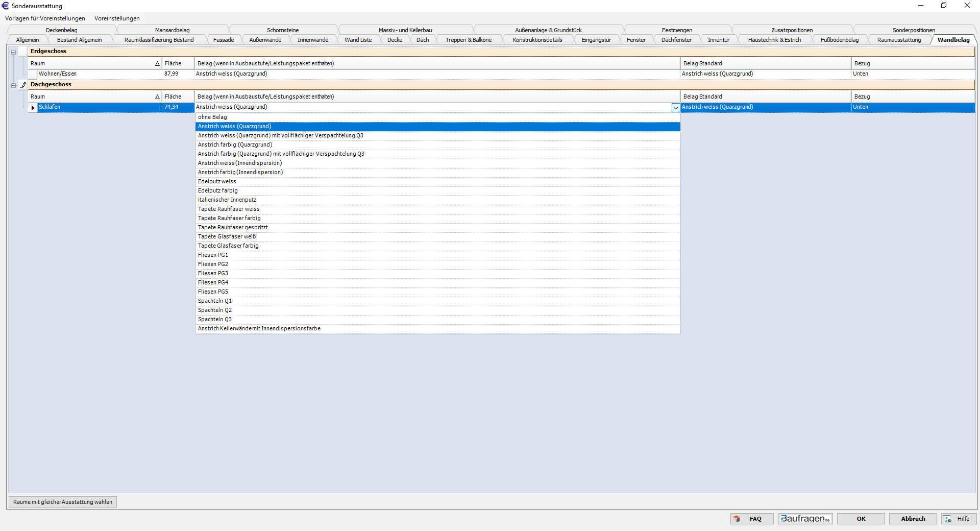
Task: Click the Hilfe help icon button
Action: pyautogui.click(x=959, y=519)
